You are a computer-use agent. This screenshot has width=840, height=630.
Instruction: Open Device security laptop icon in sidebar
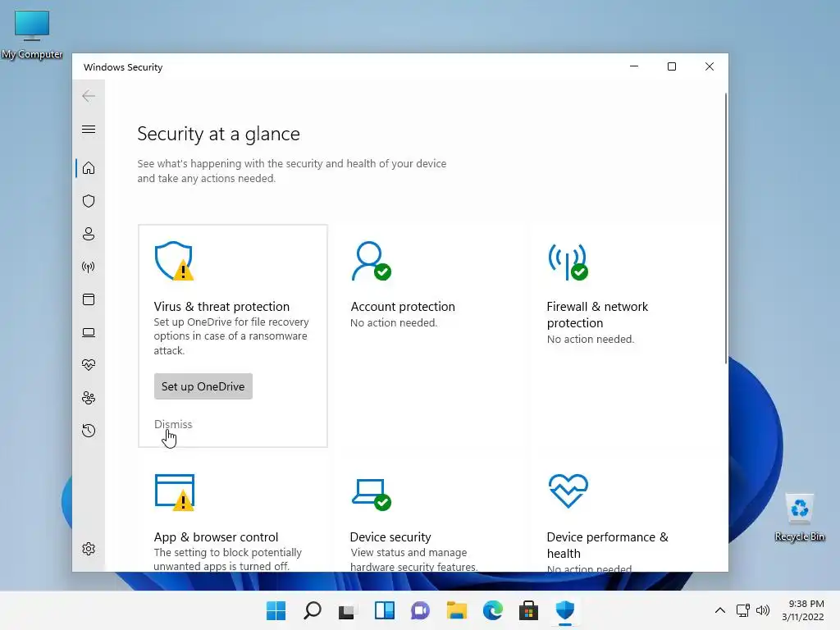point(89,333)
